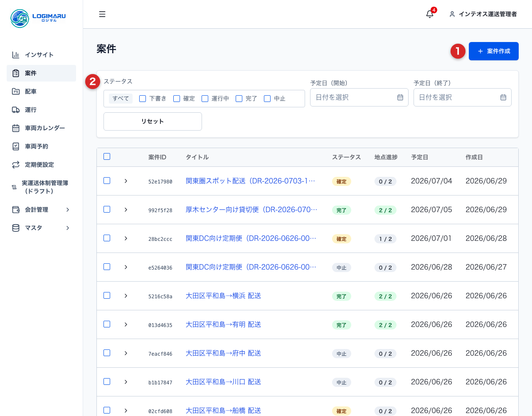Open the user profile icon
This screenshot has width=532, height=416.
452,14
